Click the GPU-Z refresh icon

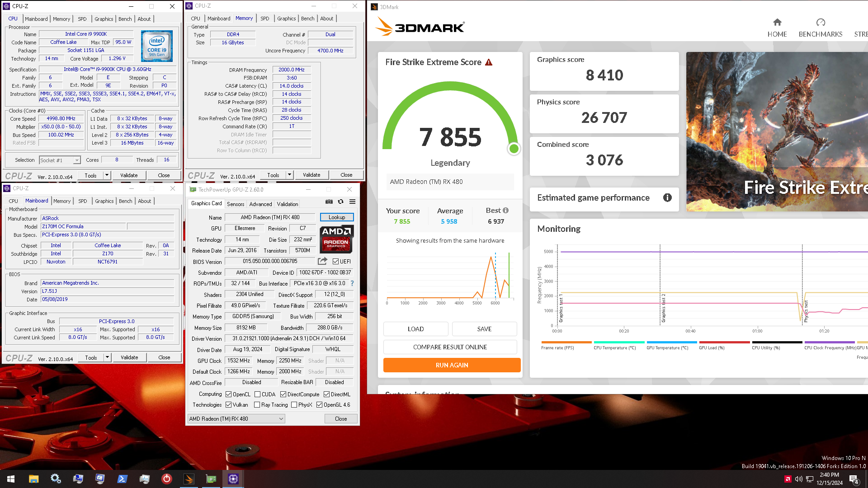(x=341, y=202)
